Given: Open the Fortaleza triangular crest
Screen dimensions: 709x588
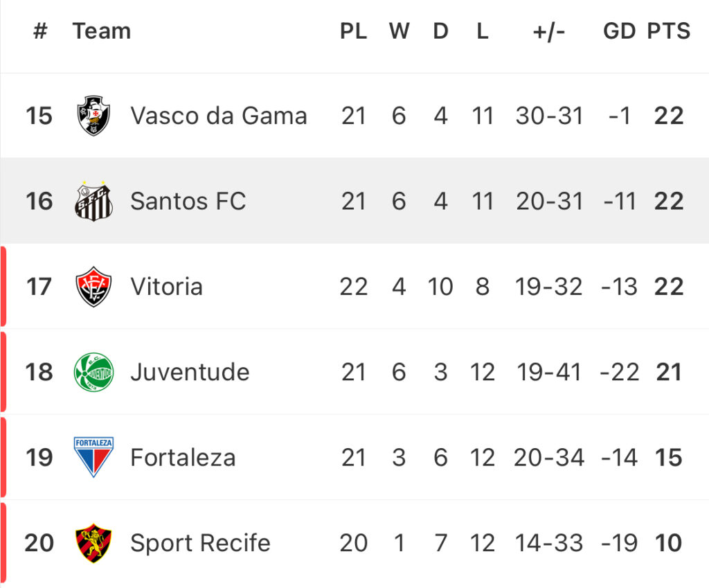Looking at the screenshot, I should 93,457.
